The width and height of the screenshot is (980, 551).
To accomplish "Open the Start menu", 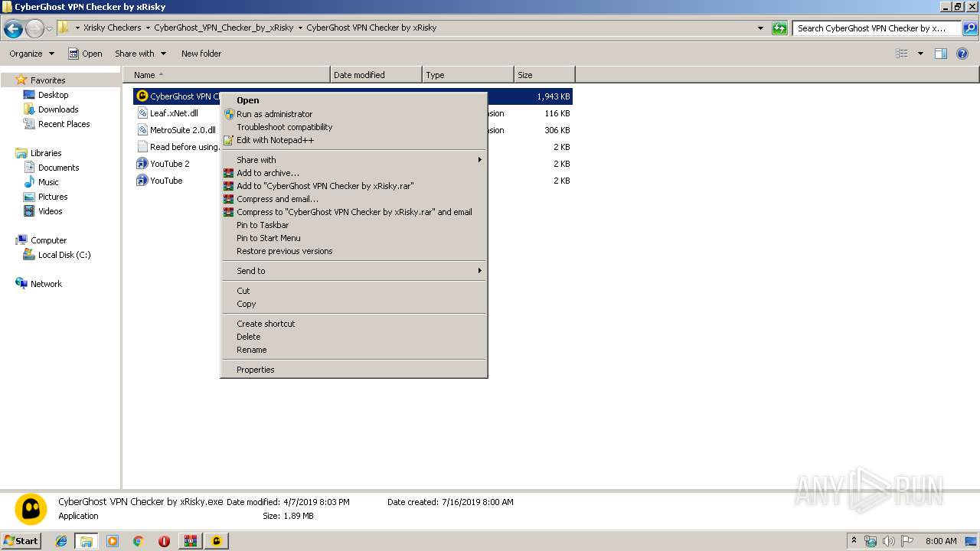I will pyautogui.click(x=21, y=541).
